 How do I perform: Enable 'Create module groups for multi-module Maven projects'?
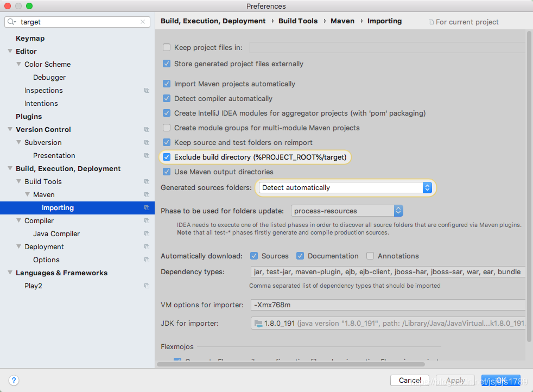click(x=167, y=128)
